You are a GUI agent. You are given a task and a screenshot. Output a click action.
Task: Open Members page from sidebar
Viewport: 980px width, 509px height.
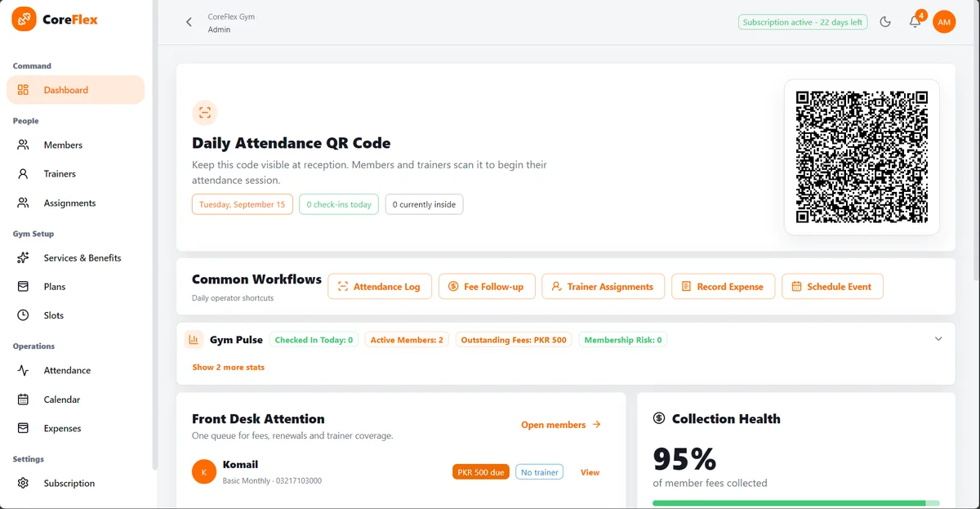pyautogui.click(x=75, y=145)
